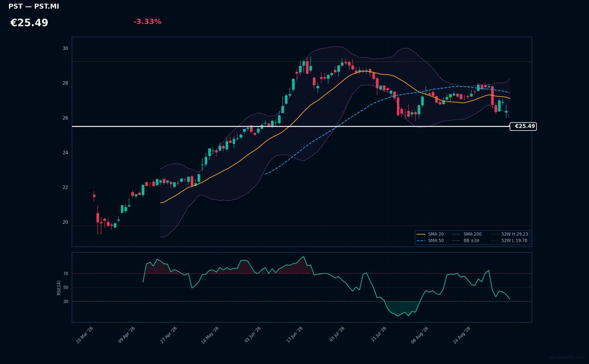The height and width of the screenshot is (364, 589).
Task: Click the €25.49 price tag on right axis
Action: coord(523,127)
